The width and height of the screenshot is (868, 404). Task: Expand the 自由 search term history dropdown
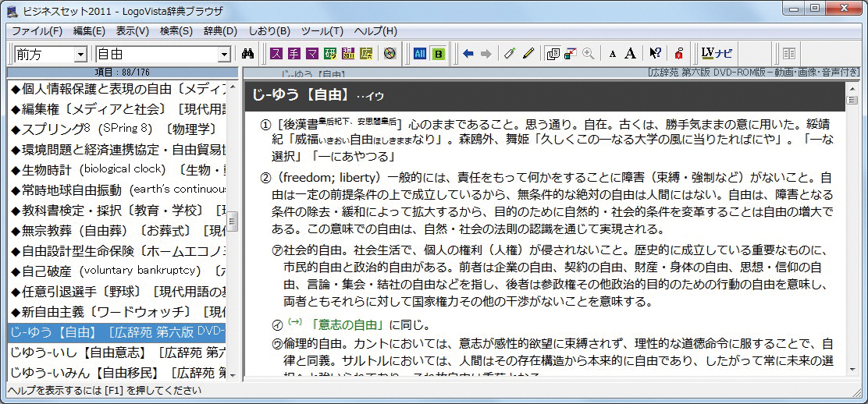[225, 55]
